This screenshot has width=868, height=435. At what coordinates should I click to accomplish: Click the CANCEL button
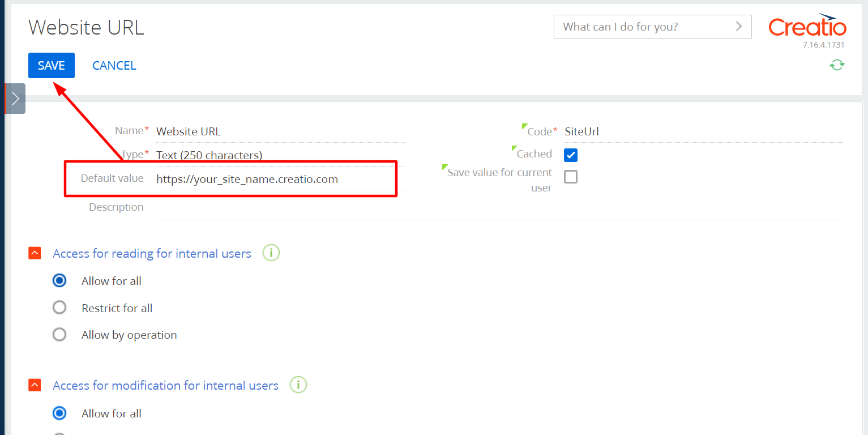(x=114, y=65)
